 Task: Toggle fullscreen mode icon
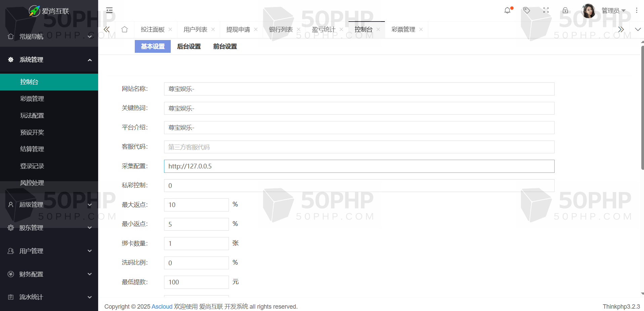click(546, 10)
